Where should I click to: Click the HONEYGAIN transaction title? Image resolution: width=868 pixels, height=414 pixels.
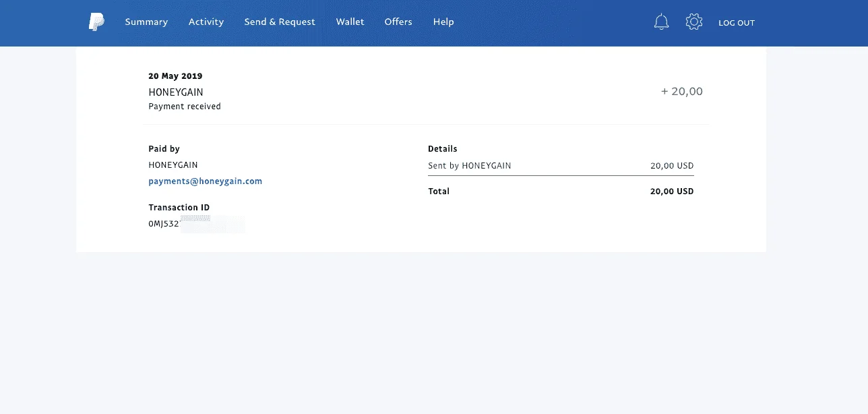click(176, 92)
